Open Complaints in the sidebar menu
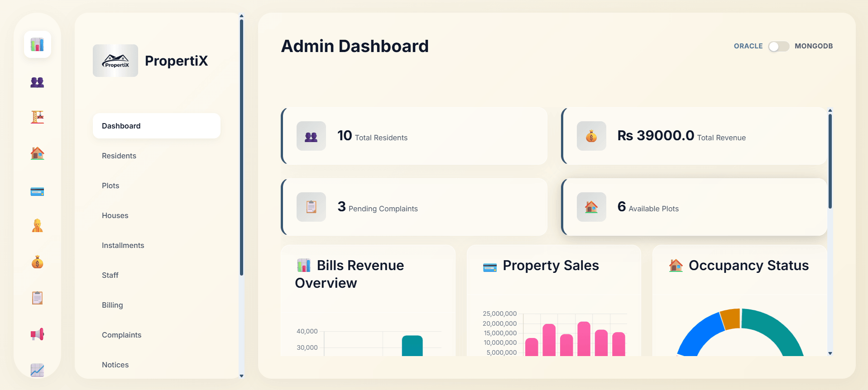Image resolution: width=868 pixels, height=390 pixels. 157,335
